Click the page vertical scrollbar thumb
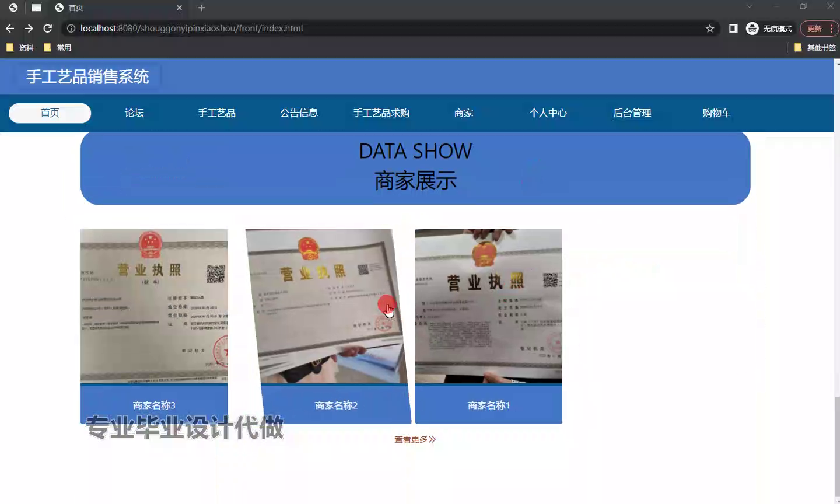 837,446
